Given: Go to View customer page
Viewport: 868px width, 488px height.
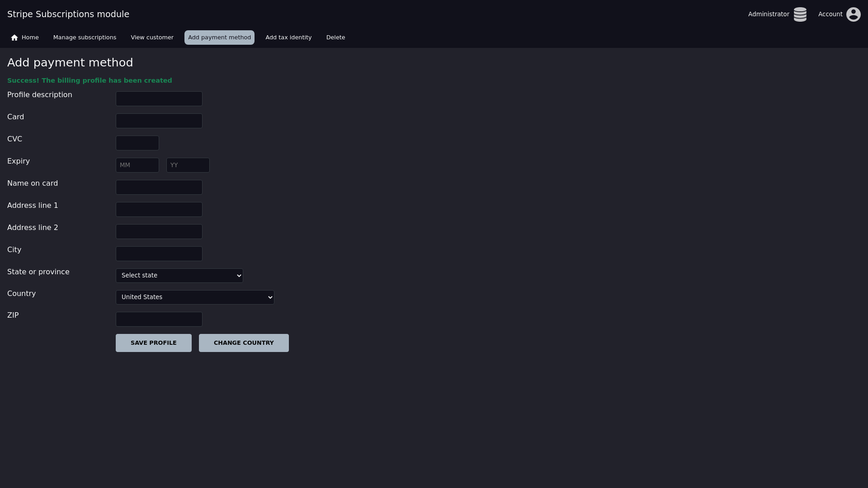Looking at the screenshot, I should (x=152, y=38).
